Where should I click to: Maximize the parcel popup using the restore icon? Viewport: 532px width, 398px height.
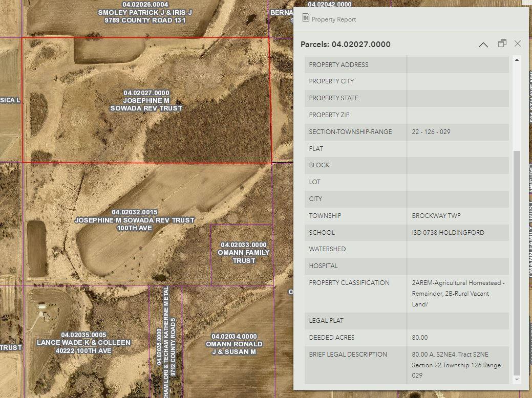pyautogui.click(x=502, y=44)
